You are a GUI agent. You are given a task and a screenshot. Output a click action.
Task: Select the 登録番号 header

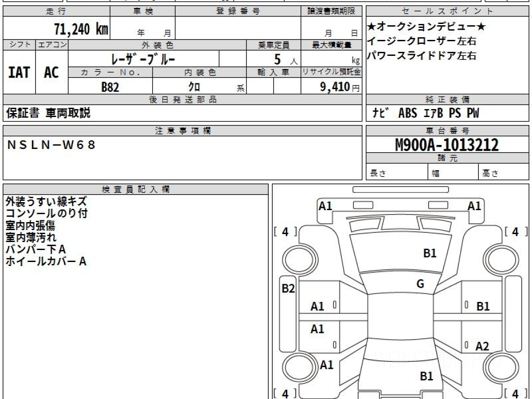(x=238, y=12)
